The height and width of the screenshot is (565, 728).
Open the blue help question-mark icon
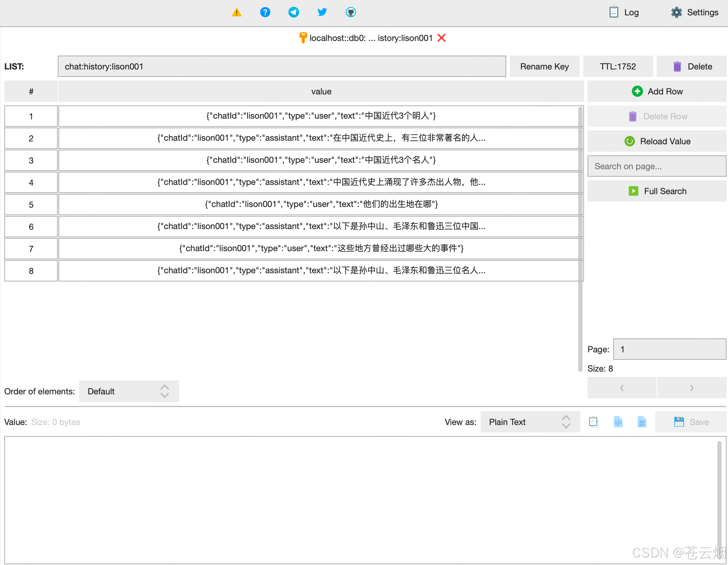click(x=265, y=12)
